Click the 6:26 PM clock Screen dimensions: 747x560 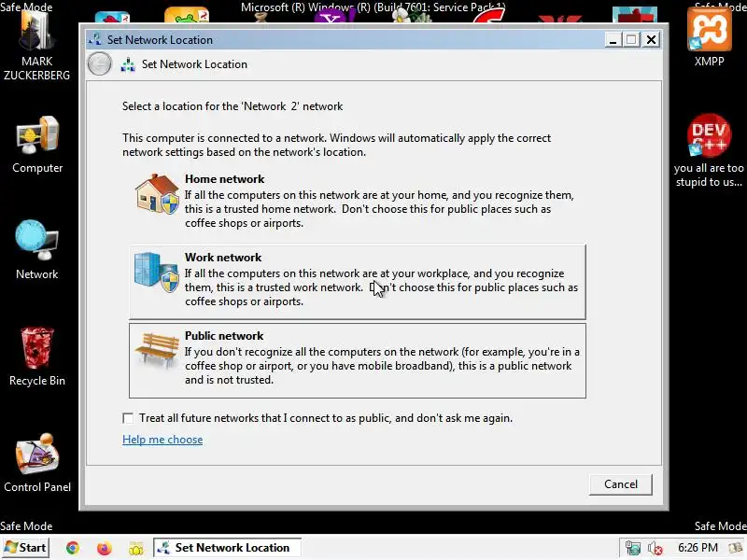point(698,548)
